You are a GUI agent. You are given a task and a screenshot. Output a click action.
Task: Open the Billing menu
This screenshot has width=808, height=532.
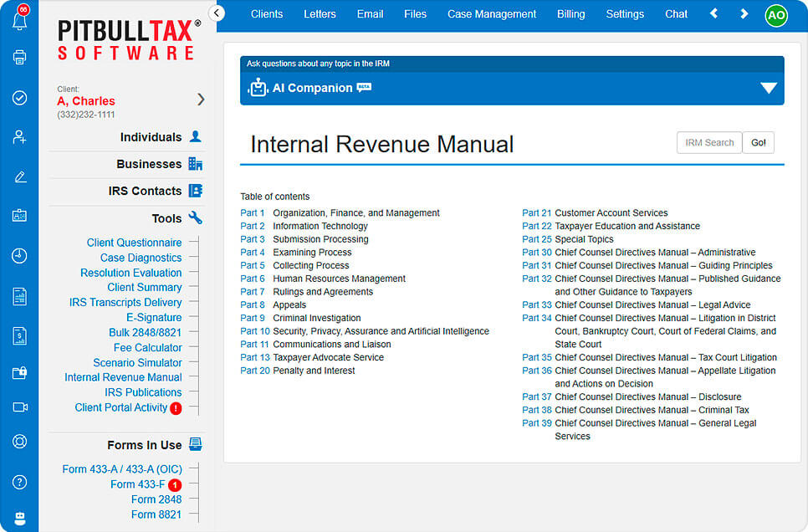[x=570, y=14]
